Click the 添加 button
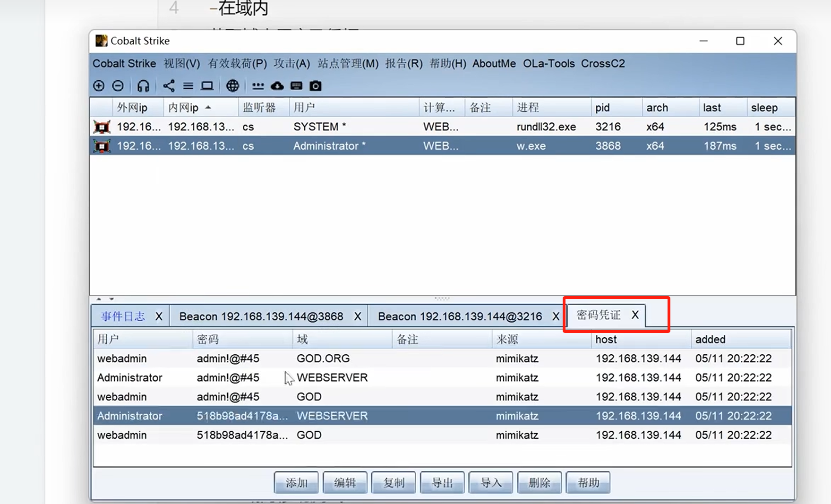The width and height of the screenshot is (831, 504). [x=296, y=483]
